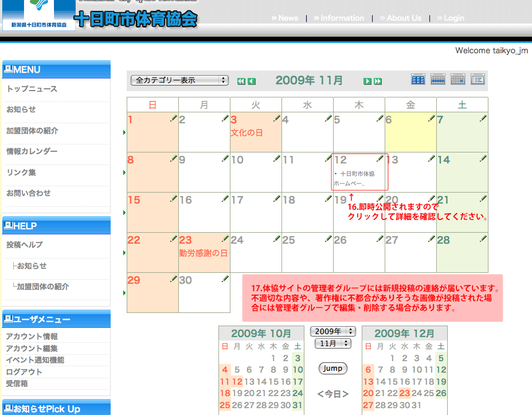Click the <今日> today link
This screenshot has height=415, width=532.
tap(333, 394)
